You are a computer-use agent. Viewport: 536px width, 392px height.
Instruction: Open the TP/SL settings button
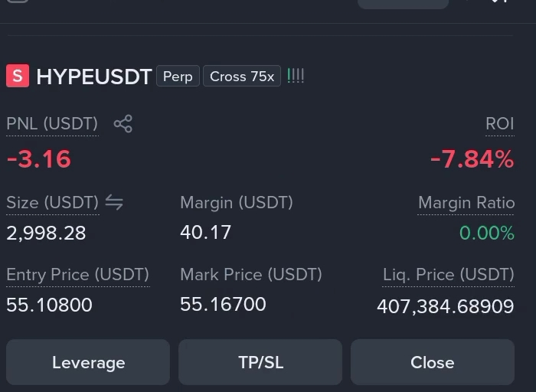click(x=260, y=362)
